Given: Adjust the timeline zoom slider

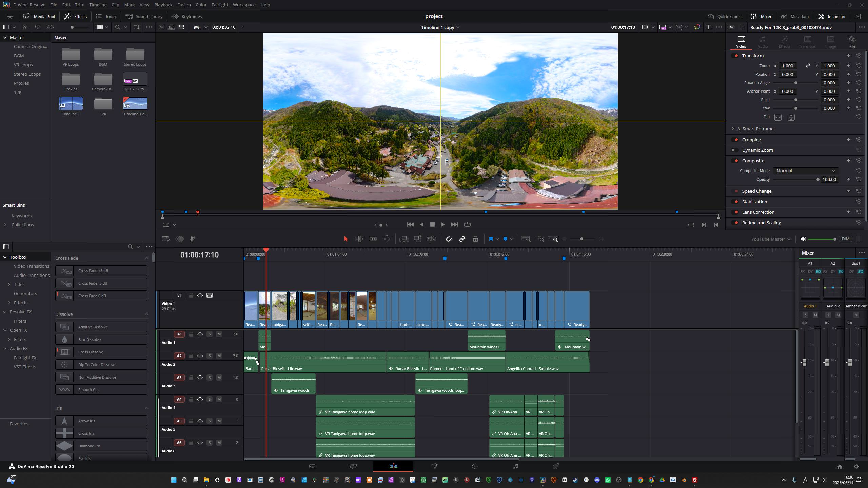Looking at the screenshot, I should point(582,239).
